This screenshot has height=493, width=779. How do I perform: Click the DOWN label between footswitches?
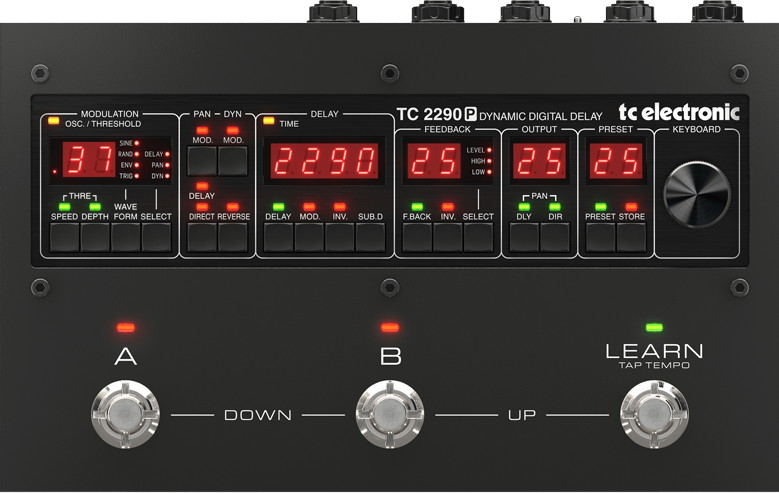tap(258, 415)
